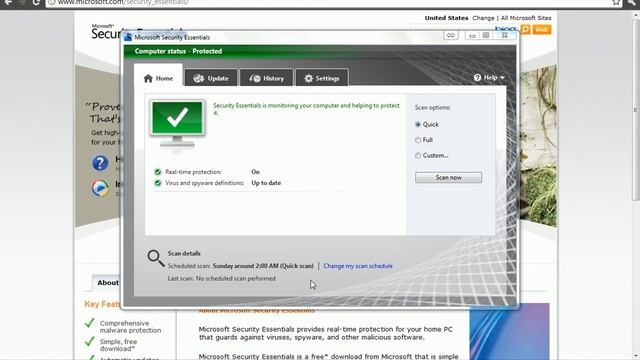Click the media player icon on webpage
This screenshot has height=360, width=640.
click(100, 188)
